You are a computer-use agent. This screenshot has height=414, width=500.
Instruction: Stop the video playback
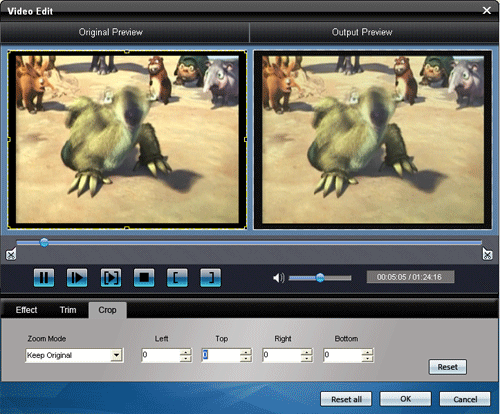tap(144, 278)
